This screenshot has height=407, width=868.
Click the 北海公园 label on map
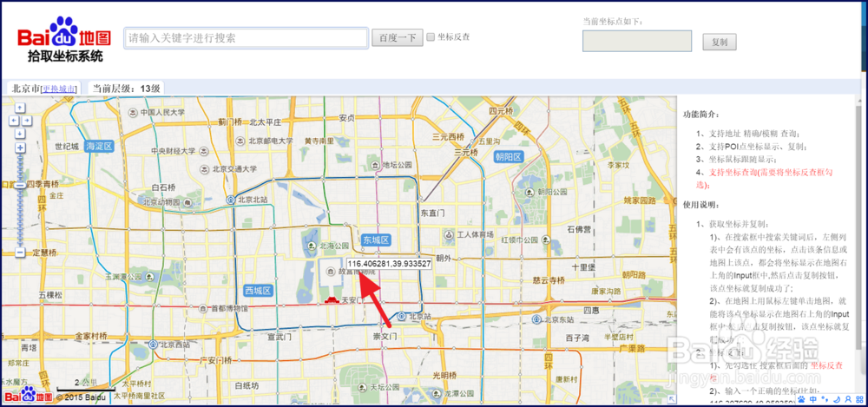334,246
